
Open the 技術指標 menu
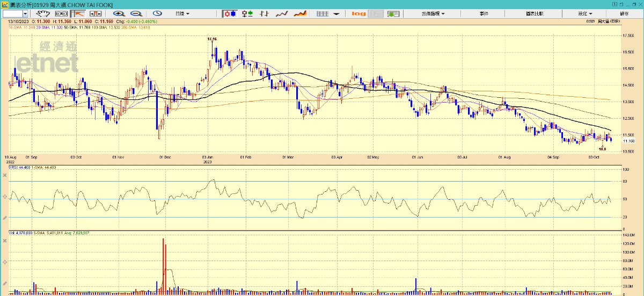pos(434,13)
